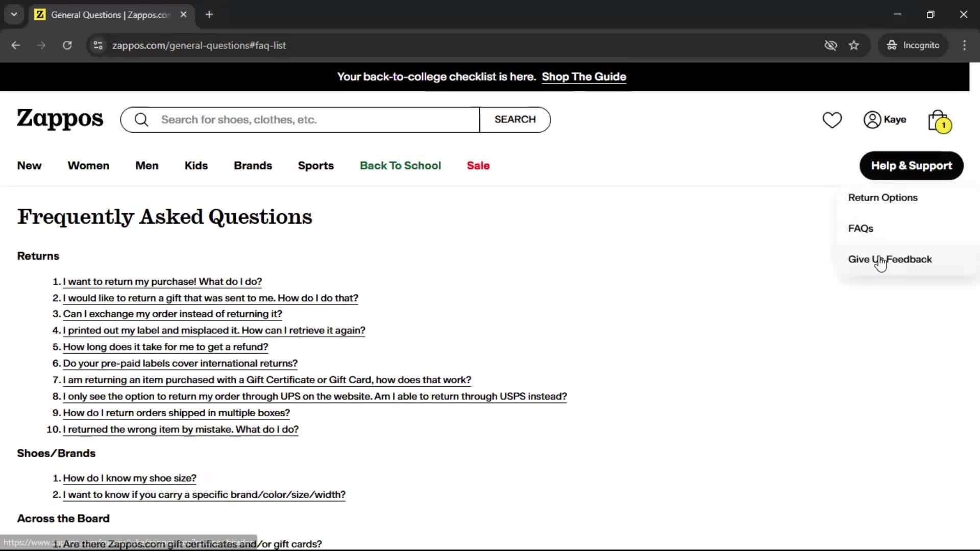Viewport: 980px width, 551px height.
Task: Open the Chrome three-dot menu
Action: [964, 45]
